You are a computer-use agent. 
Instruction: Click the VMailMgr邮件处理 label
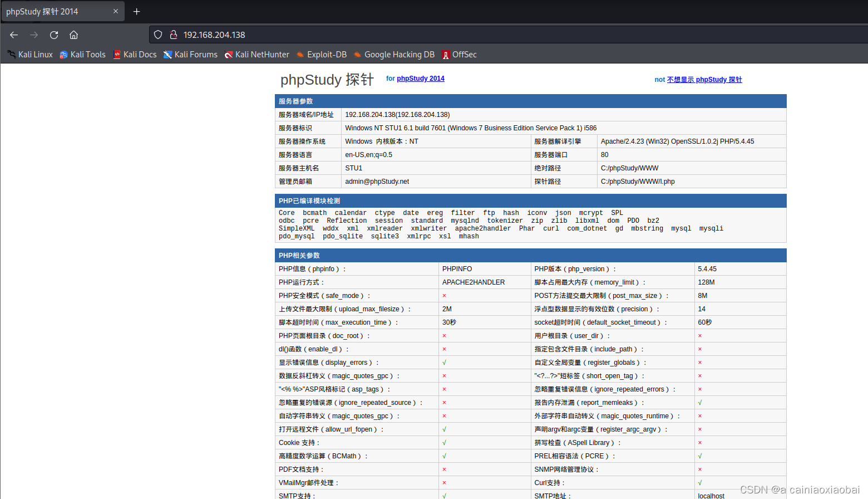[309, 483]
